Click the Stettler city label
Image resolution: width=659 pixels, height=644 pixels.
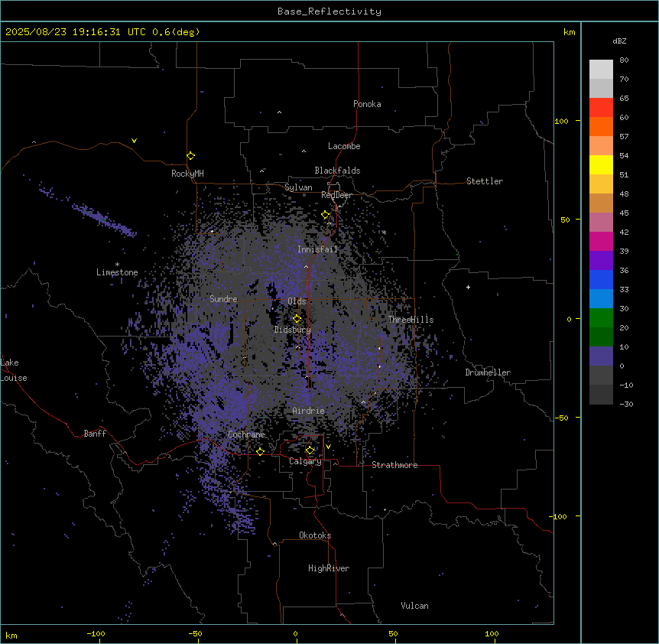[x=485, y=181]
